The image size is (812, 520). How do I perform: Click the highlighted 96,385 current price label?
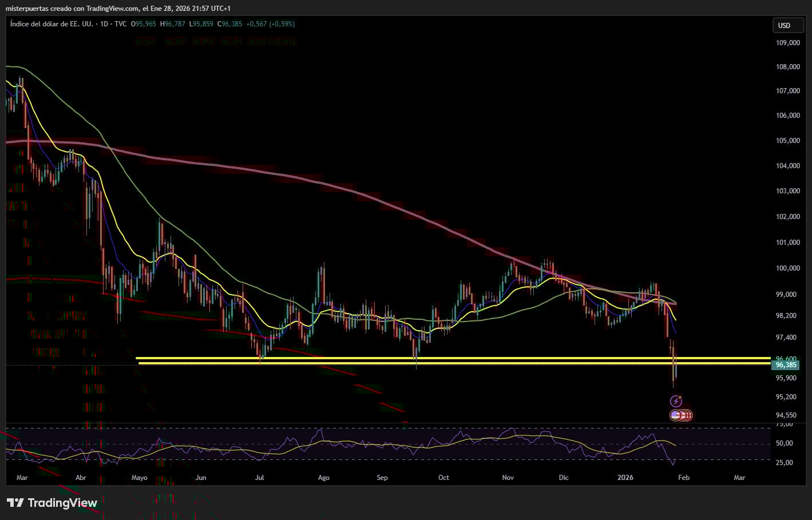(x=786, y=365)
